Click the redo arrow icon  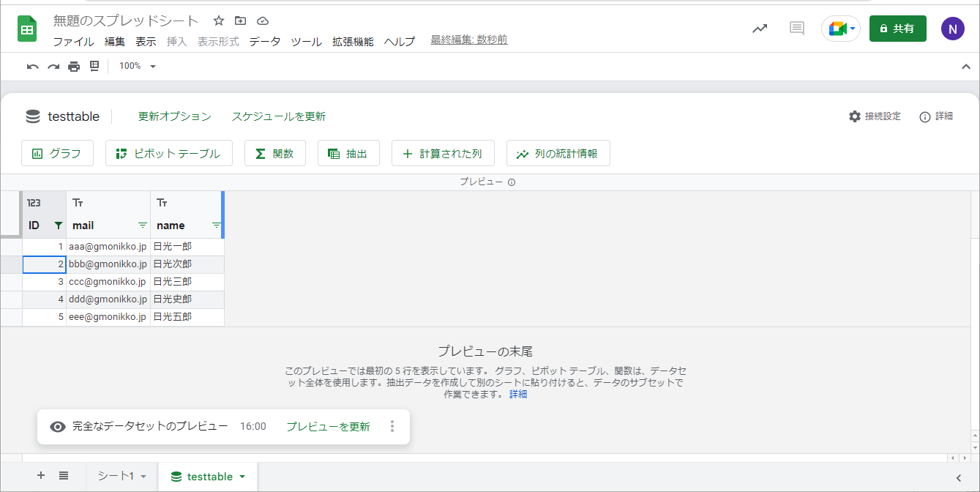point(53,67)
